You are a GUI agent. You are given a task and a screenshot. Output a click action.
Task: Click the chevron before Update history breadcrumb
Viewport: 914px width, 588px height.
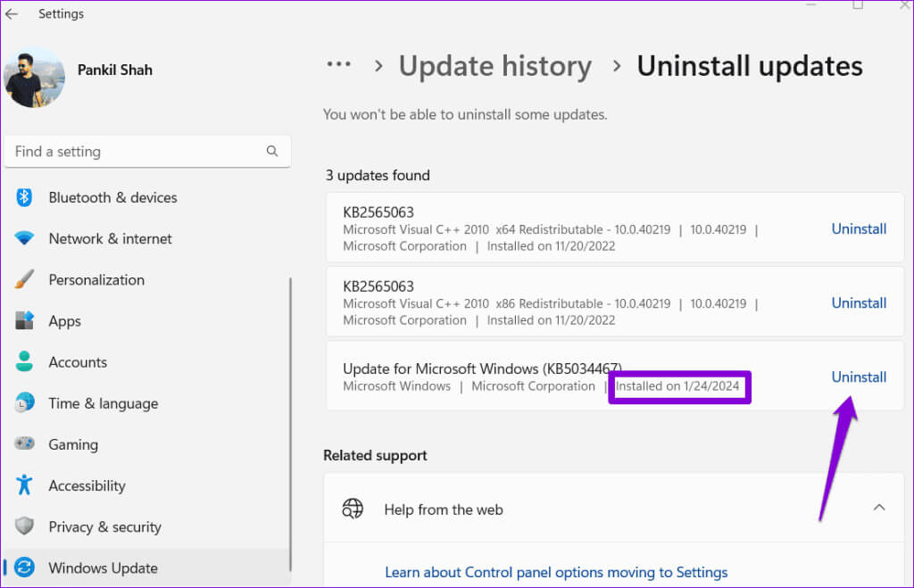point(378,66)
